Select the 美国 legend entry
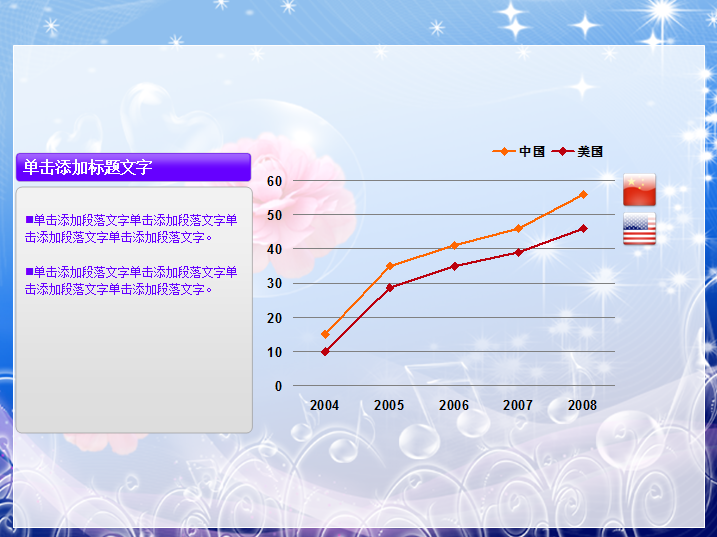The width and height of the screenshot is (717, 537). click(577, 151)
